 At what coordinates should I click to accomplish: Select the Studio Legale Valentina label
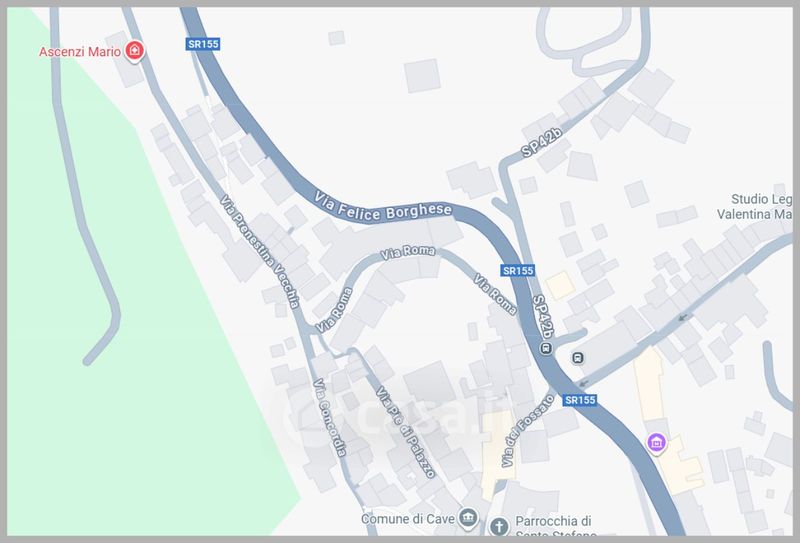click(x=755, y=206)
